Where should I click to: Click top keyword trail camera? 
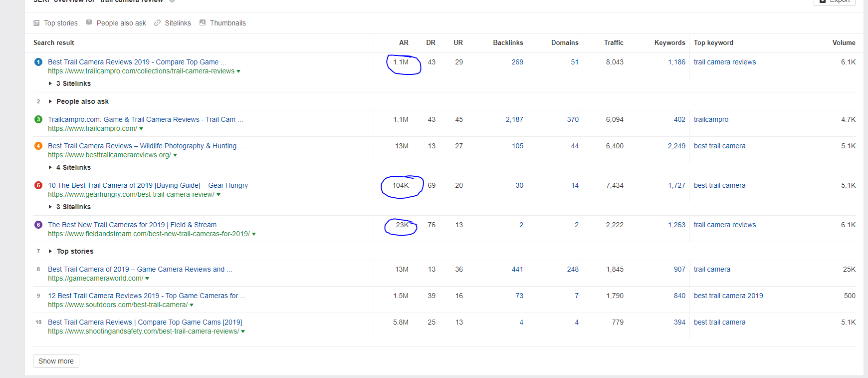click(x=712, y=269)
